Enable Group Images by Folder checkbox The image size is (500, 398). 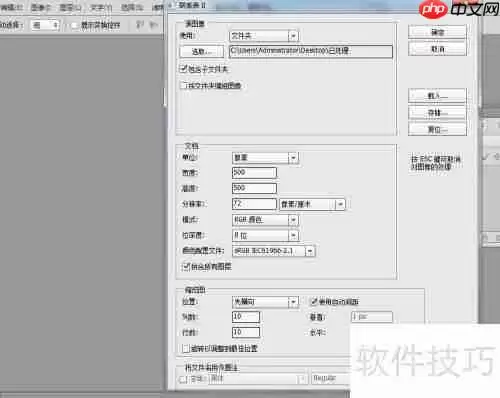coord(184,85)
